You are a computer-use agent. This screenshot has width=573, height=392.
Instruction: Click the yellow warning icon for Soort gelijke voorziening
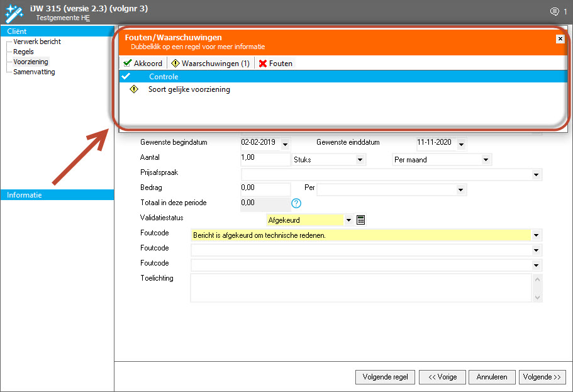(133, 89)
